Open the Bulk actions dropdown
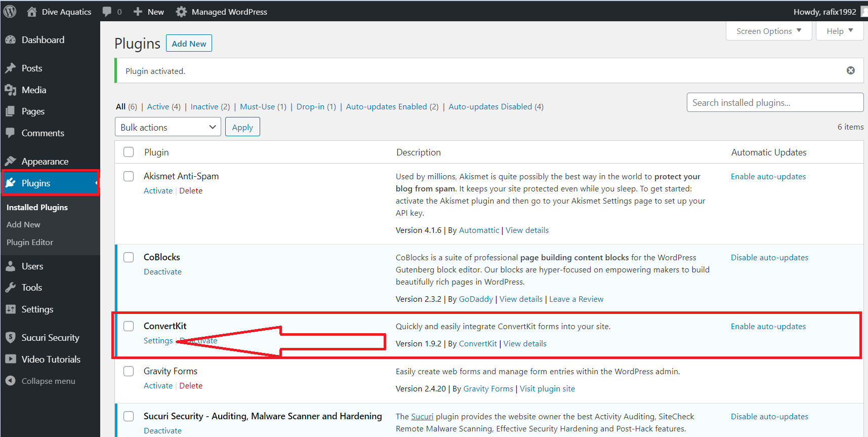This screenshot has height=437, width=868. [168, 127]
